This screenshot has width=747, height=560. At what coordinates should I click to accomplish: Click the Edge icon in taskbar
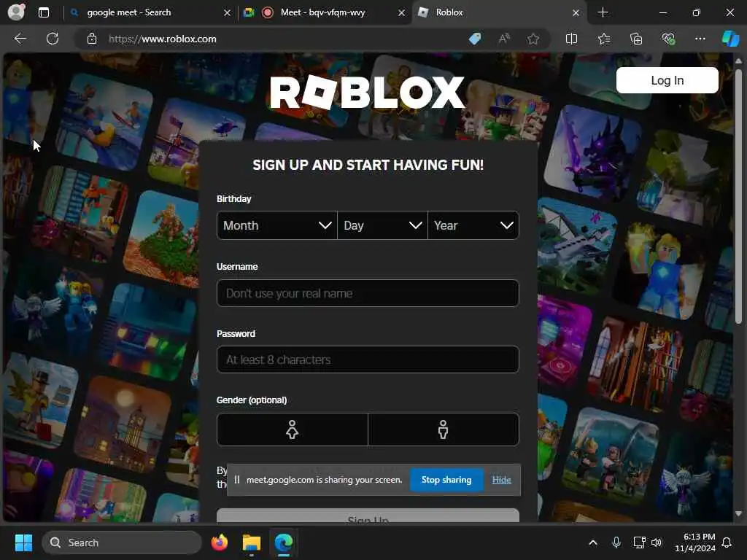(x=284, y=542)
